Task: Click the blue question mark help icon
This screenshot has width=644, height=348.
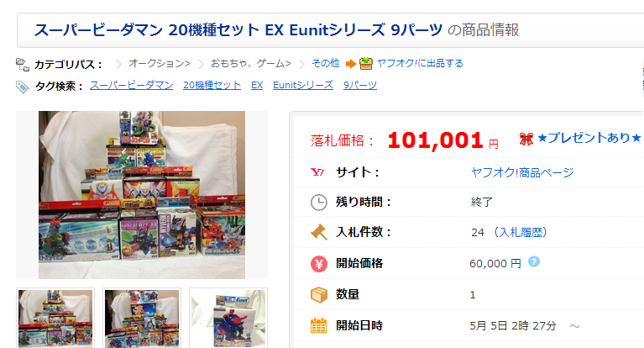Action: 533,261
